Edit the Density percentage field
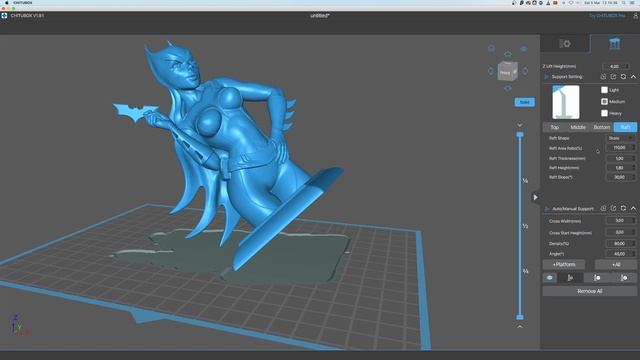 pyautogui.click(x=620, y=243)
